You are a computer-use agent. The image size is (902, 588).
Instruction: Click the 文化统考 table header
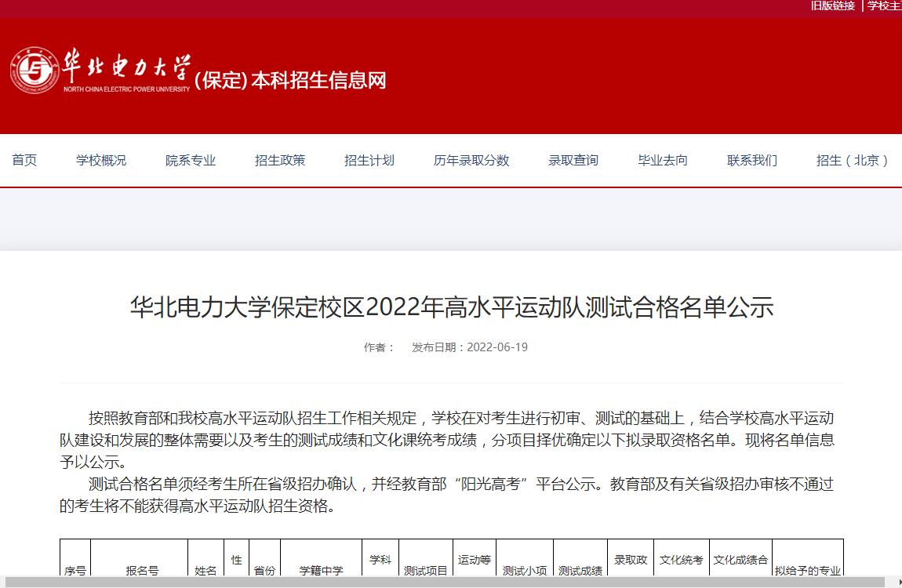tap(681, 560)
